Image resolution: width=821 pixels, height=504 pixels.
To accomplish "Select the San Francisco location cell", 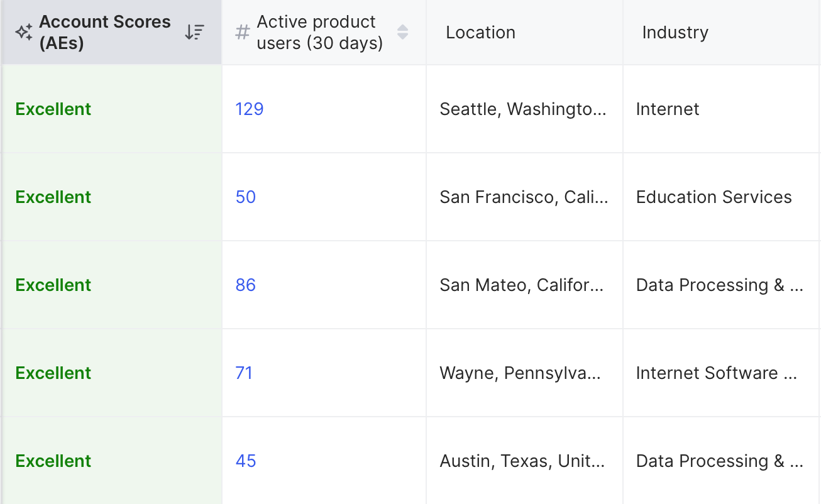I will tap(523, 197).
